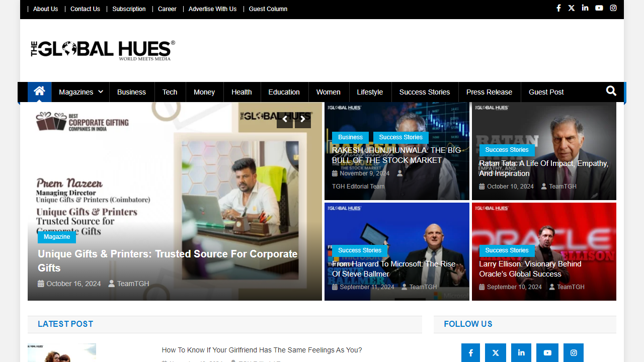This screenshot has height=362, width=644.
Task: Click the home icon in navigation bar
Action: pyautogui.click(x=39, y=92)
